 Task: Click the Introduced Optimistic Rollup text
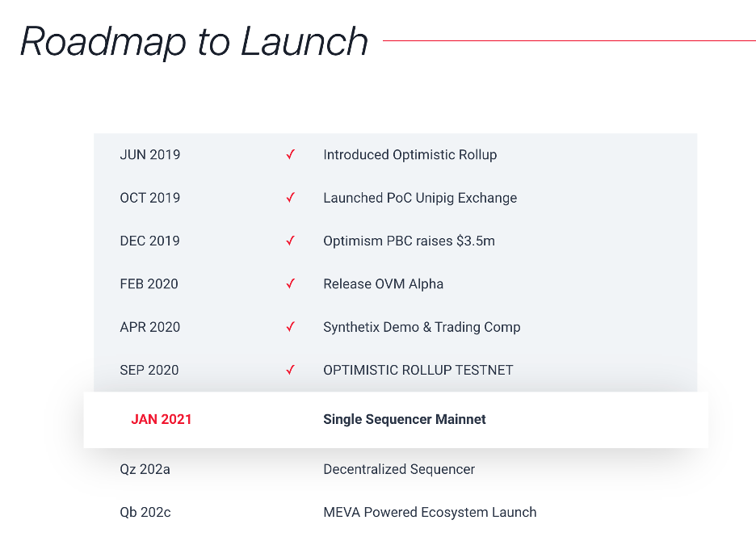(x=409, y=155)
